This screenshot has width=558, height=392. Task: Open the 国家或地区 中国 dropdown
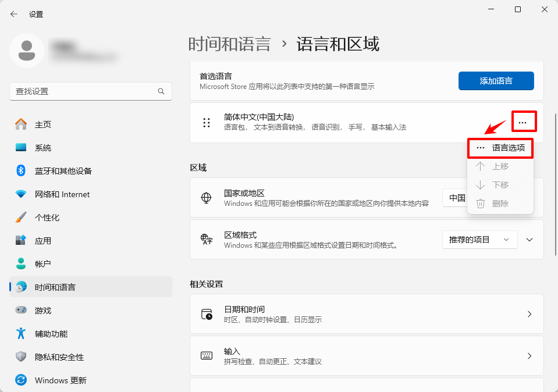point(455,198)
